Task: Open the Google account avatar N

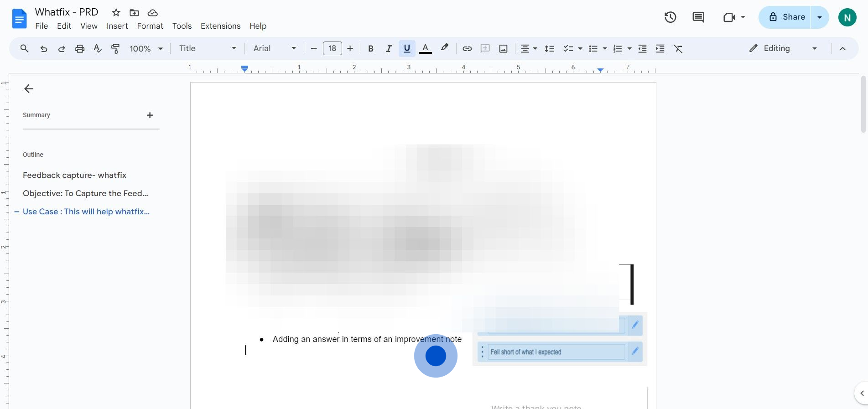Action: 847,17
